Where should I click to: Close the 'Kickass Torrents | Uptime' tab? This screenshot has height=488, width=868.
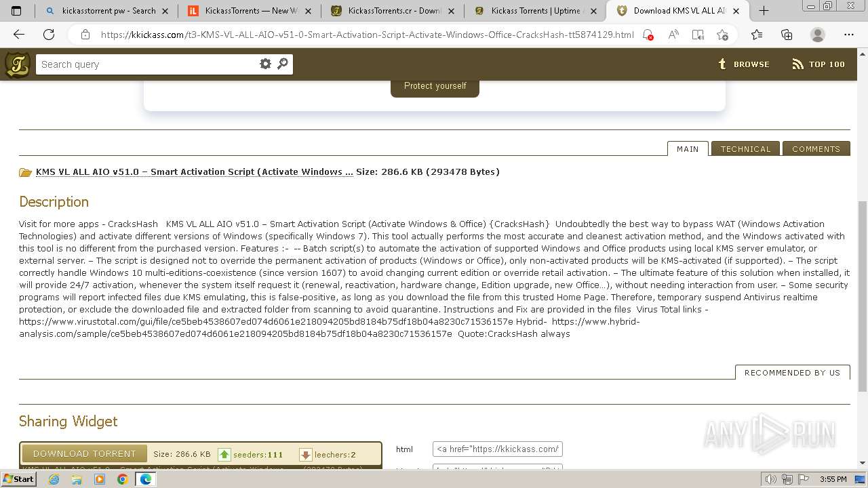(x=593, y=11)
